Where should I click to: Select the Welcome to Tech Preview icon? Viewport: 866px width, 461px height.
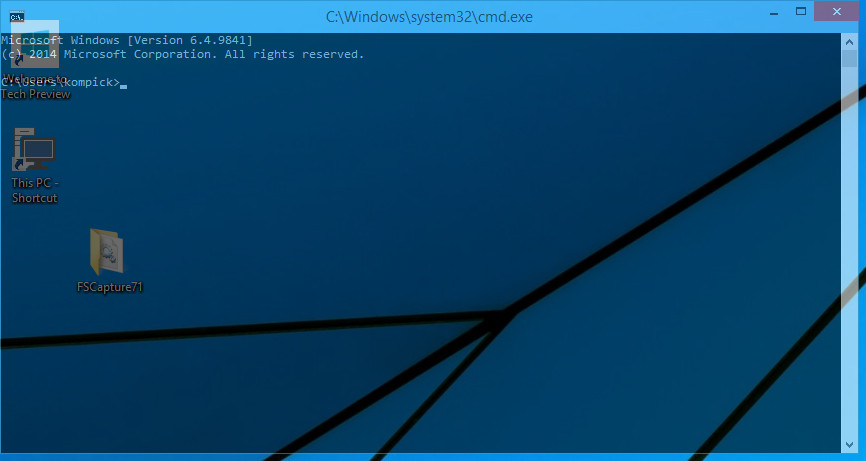click(x=35, y=44)
